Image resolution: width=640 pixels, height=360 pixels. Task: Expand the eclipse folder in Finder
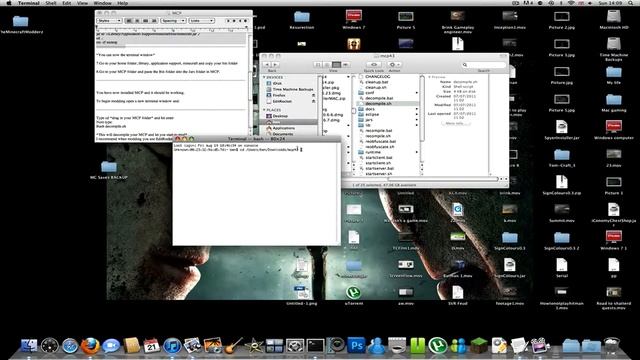click(x=417, y=115)
